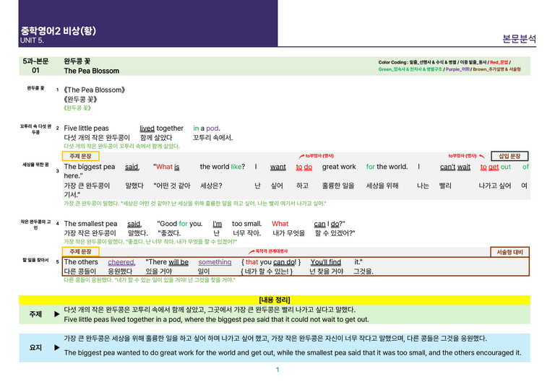The height and width of the screenshot is (392, 555).
Task: Click 'Five little peas' in sentence 2
Action: (87, 128)
